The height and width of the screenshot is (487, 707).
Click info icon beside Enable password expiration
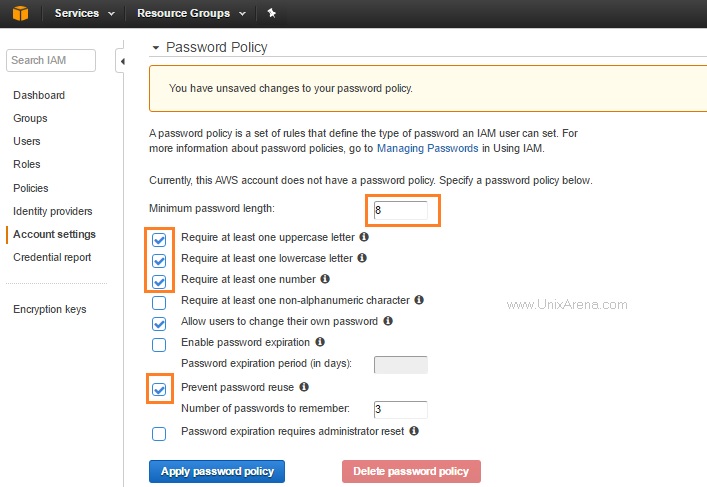pyautogui.click(x=320, y=342)
